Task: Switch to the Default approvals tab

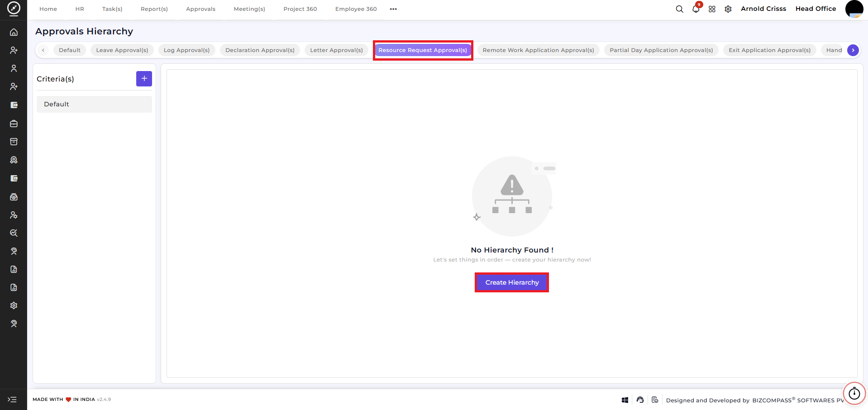Action: [x=70, y=50]
